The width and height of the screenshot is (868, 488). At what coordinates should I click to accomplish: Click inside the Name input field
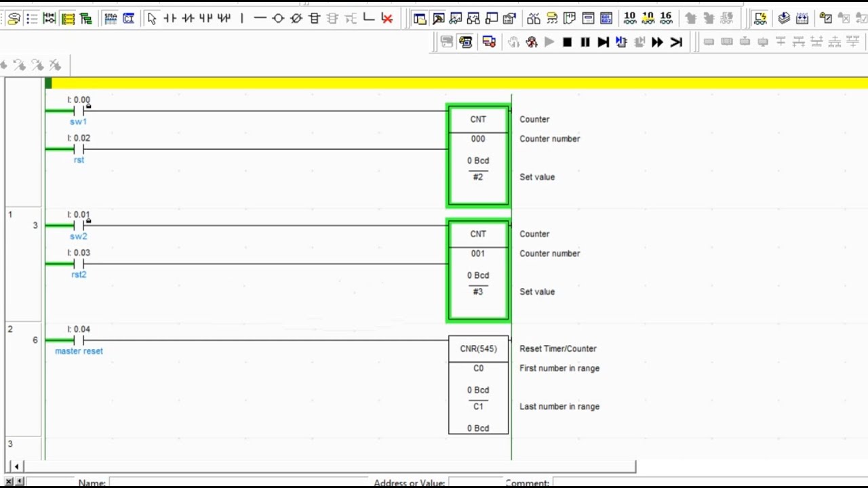(238, 483)
